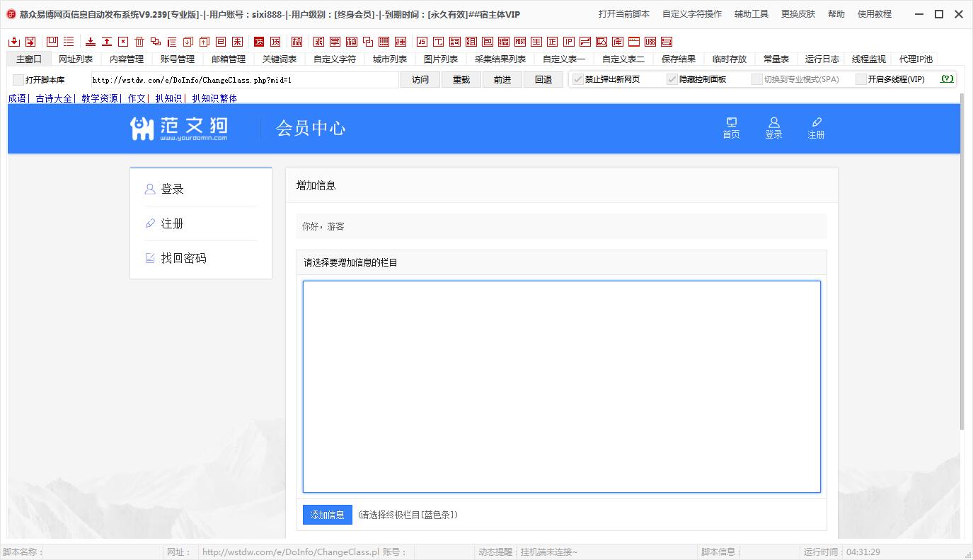
Task: Click the column selection list box
Action: (x=562, y=387)
